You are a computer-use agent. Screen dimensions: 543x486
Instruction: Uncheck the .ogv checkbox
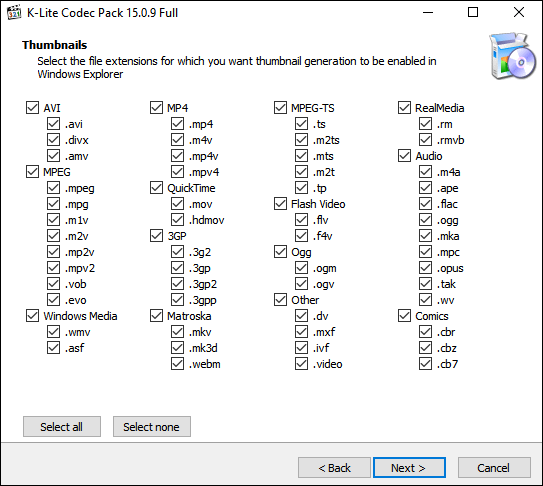301,284
